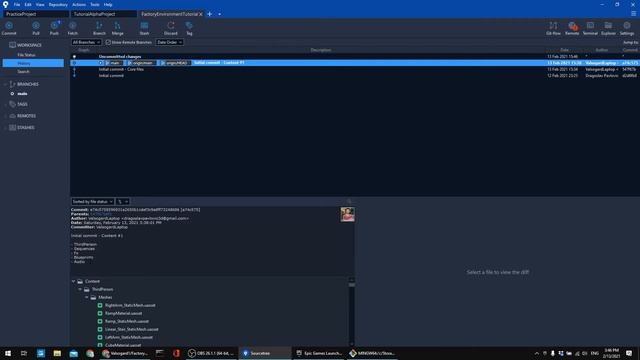The height and width of the screenshot is (360, 640).
Task: Expand the STASHES sidebar section
Action: pos(5,128)
